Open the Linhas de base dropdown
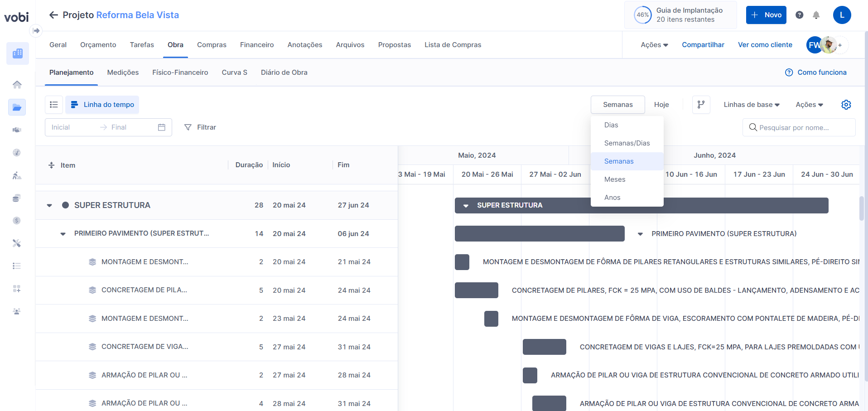 pyautogui.click(x=751, y=105)
